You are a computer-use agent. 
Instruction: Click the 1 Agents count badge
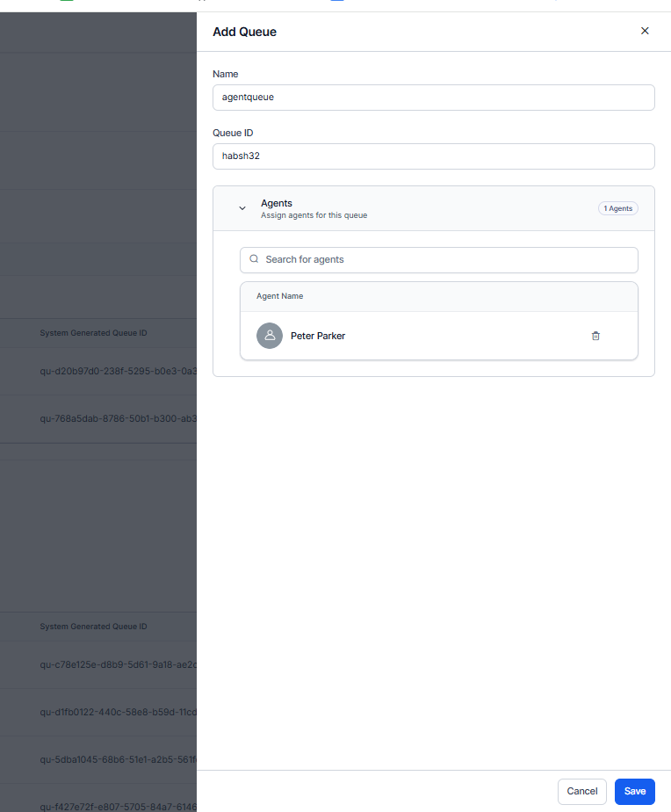[x=617, y=208]
